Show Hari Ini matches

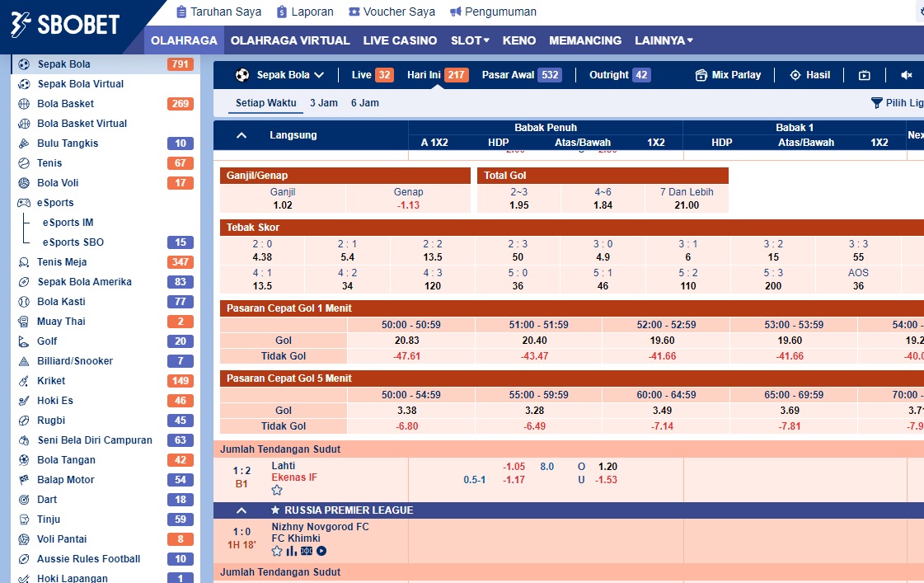click(x=437, y=75)
